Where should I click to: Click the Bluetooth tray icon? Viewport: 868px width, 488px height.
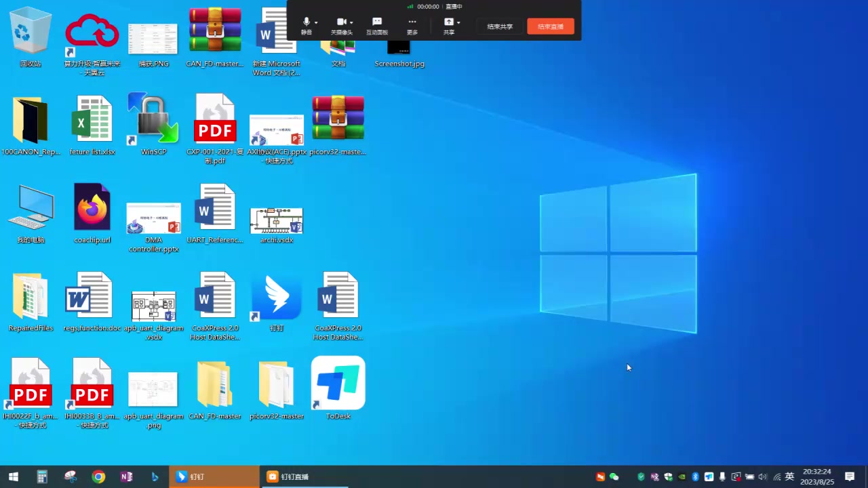695,477
